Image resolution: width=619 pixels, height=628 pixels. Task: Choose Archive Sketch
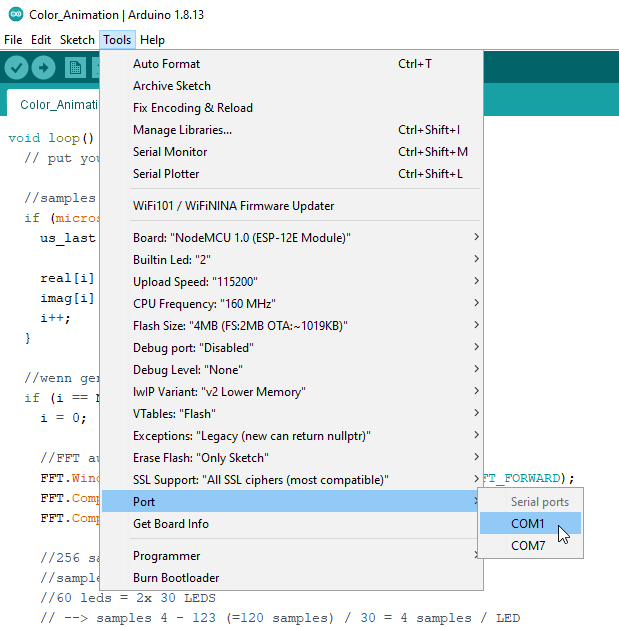pyautogui.click(x=291, y=86)
